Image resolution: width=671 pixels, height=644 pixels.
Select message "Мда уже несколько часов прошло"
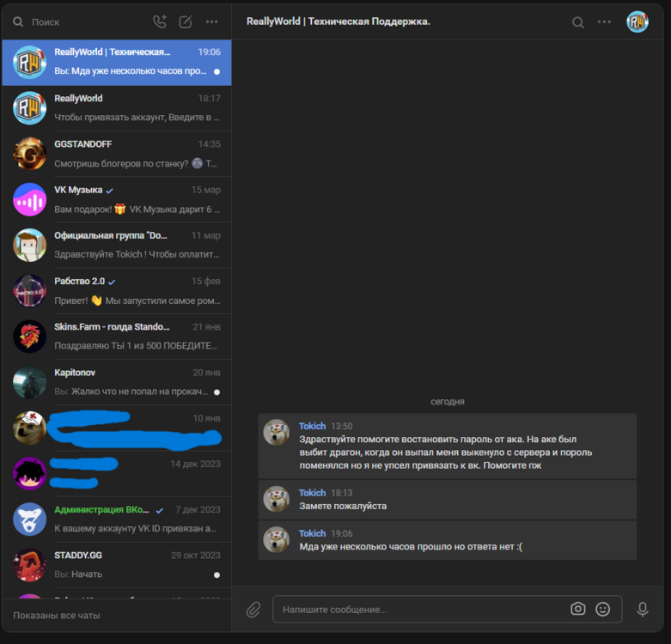click(x=448, y=540)
